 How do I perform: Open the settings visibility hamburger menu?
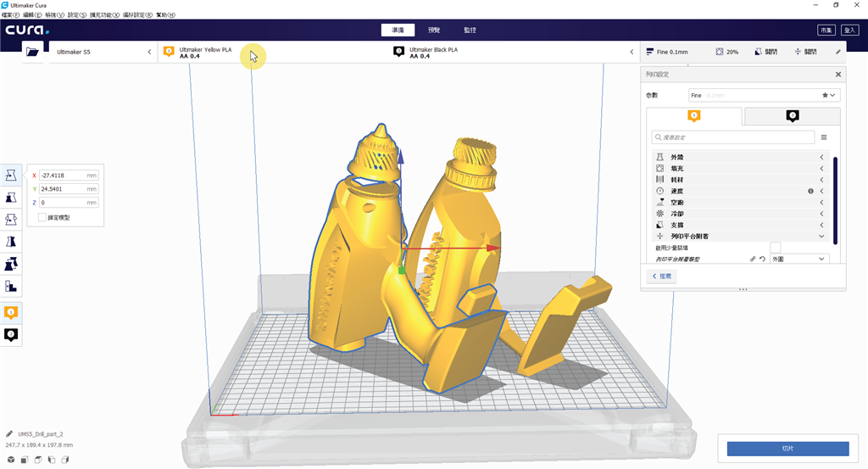pos(823,137)
